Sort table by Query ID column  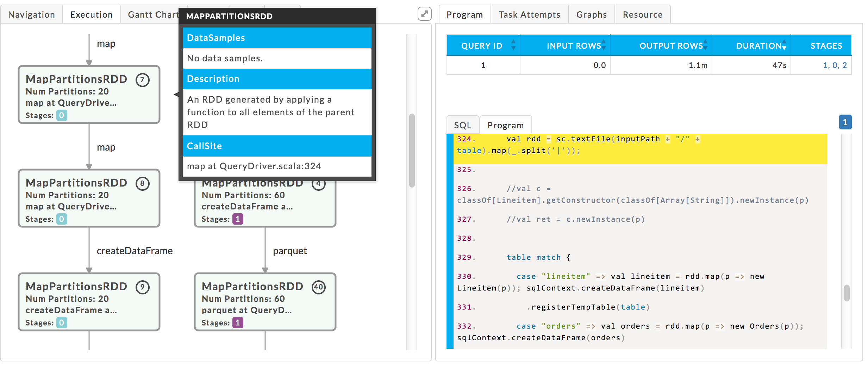click(x=513, y=45)
